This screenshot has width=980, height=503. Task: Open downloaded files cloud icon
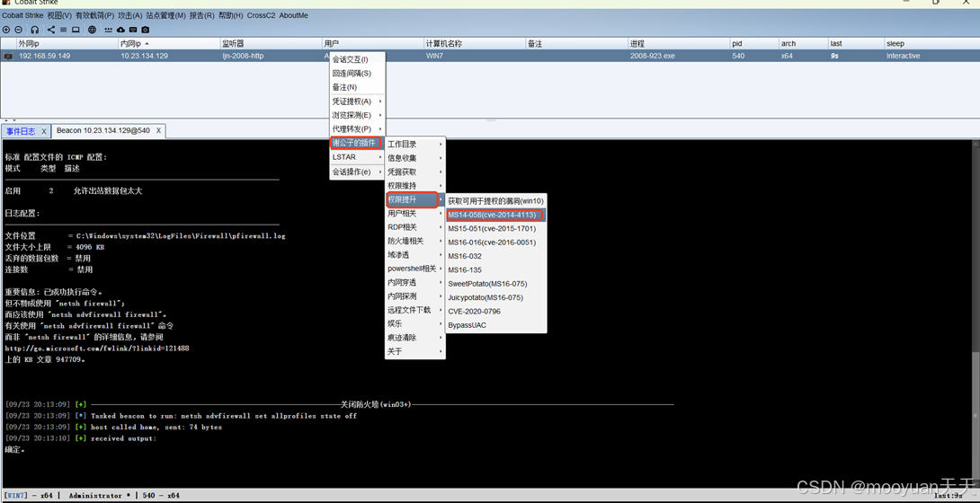(121, 30)
